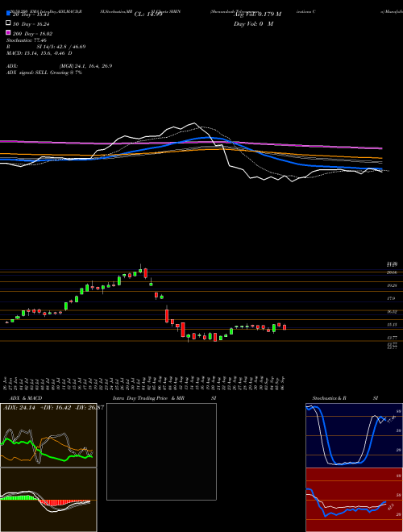Click the 'Stochastics: 77.46' reading
Viewport: 403px width, 532px height.
tap(27, 40)
